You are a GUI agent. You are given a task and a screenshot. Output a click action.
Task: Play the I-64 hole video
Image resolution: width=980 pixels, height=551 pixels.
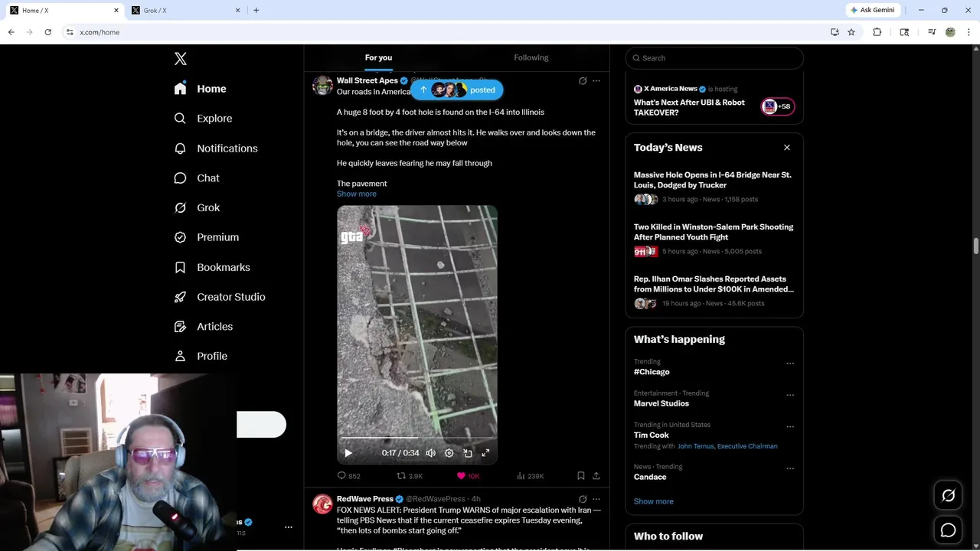(x=348, y=453)
